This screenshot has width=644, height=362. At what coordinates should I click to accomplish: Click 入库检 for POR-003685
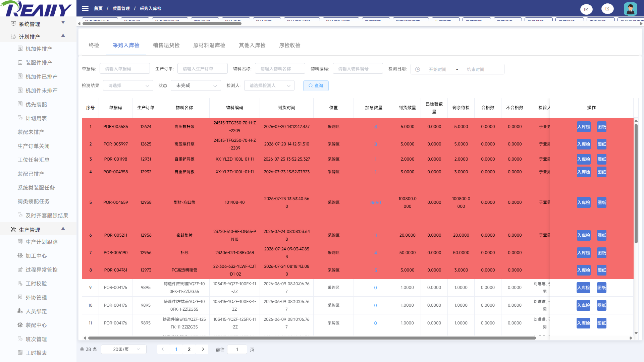coord(584,127)
